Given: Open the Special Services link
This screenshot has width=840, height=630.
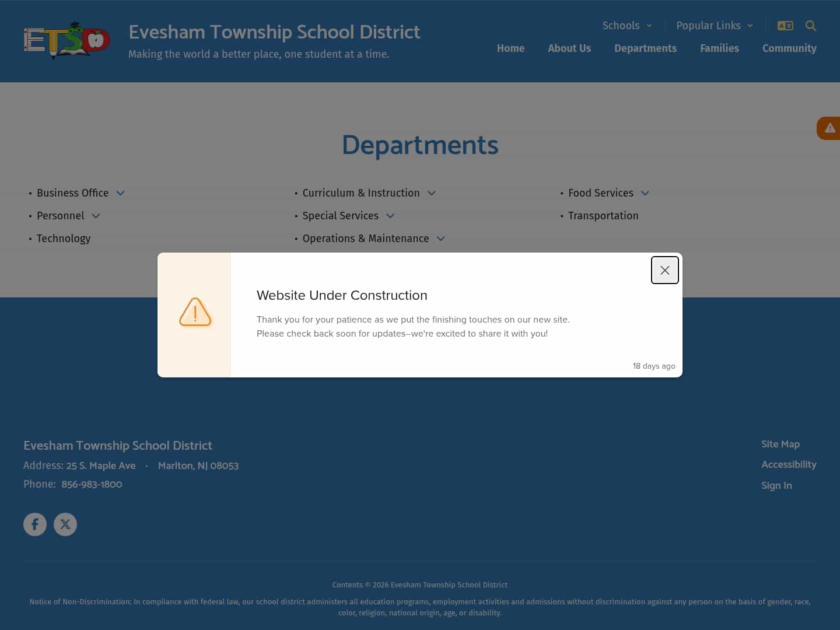Looking at the screenshot, I should pos(341,216).
